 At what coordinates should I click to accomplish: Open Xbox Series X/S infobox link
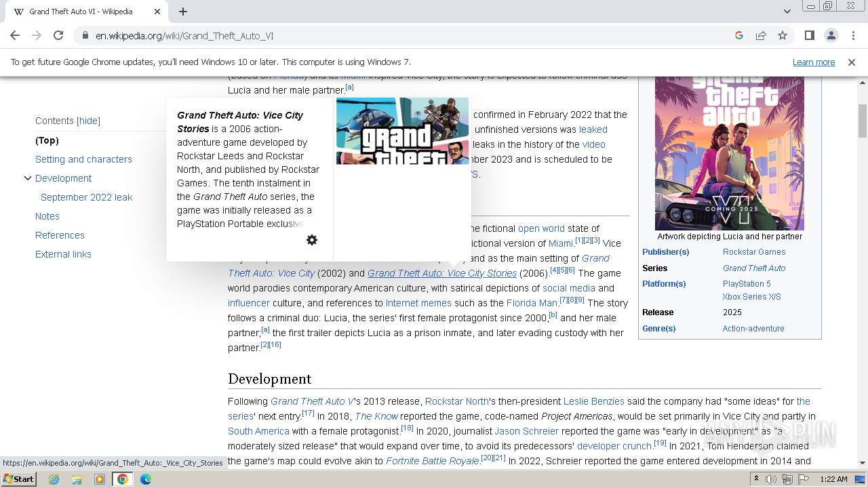752,297
